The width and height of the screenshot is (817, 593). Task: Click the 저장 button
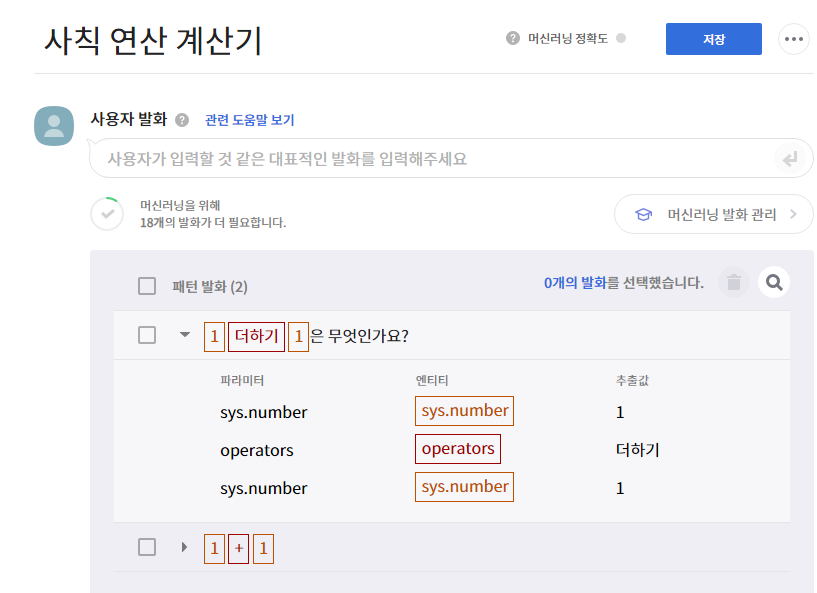tap(713, 39)
